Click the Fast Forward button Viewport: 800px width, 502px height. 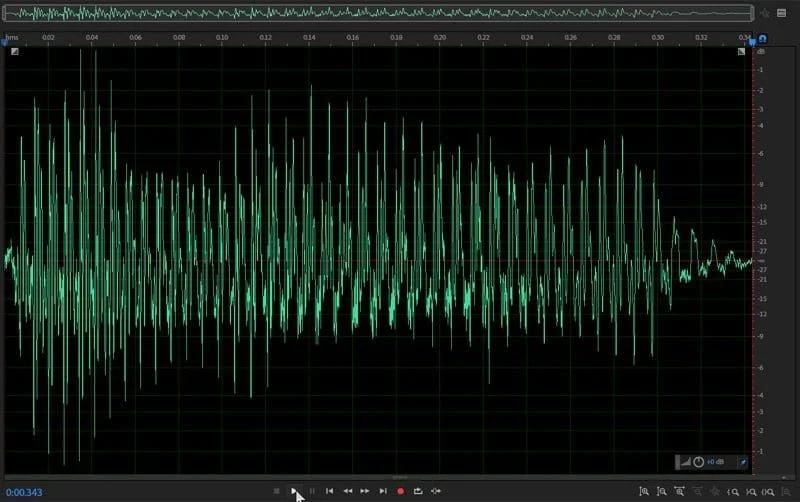point(365,491)
